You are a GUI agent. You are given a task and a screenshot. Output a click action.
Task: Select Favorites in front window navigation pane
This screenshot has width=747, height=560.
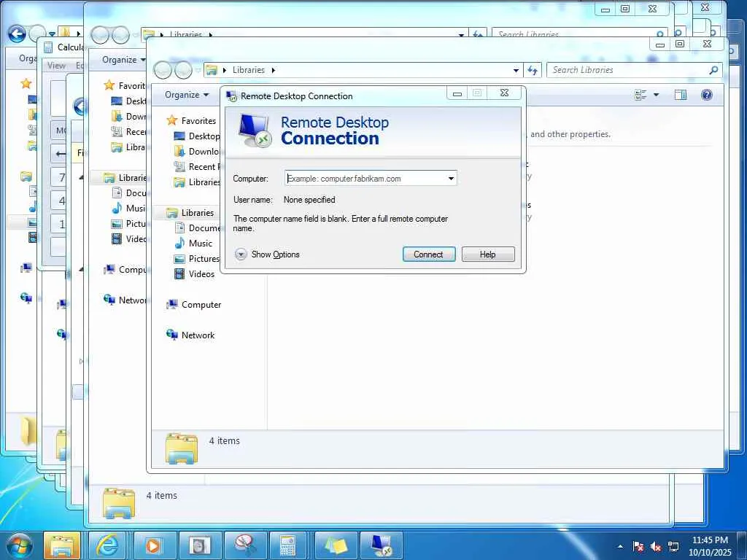click(x=198, y=120)
